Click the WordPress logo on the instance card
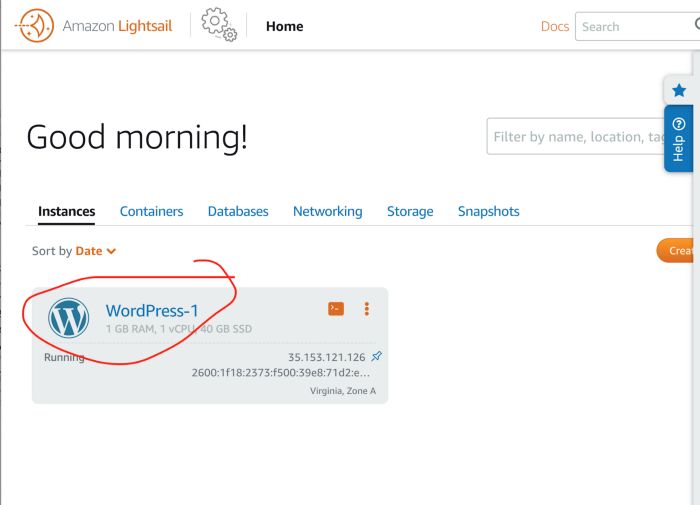700x505 pixels. click(68, 318)
